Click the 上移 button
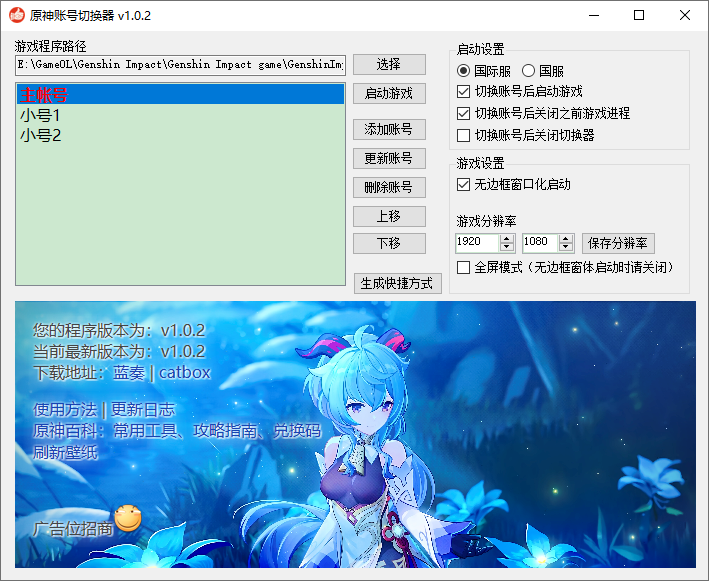Screen dimensions: 709x581 click(x=389, y=217)
